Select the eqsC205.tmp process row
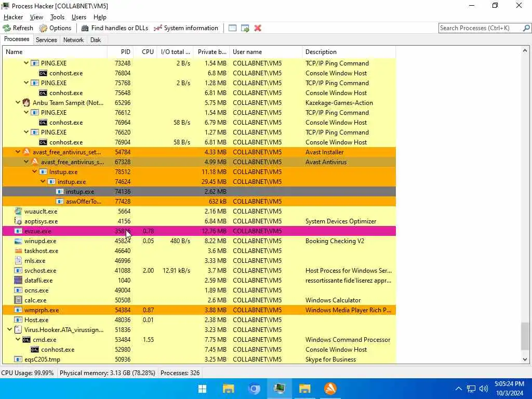The width and height of the screenshot is (532, 399). pos(199,360)
